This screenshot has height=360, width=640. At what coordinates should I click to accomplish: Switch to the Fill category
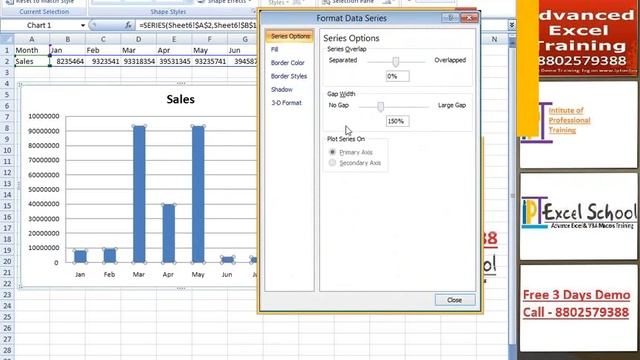pyautogui.click(x=275, y=49)
